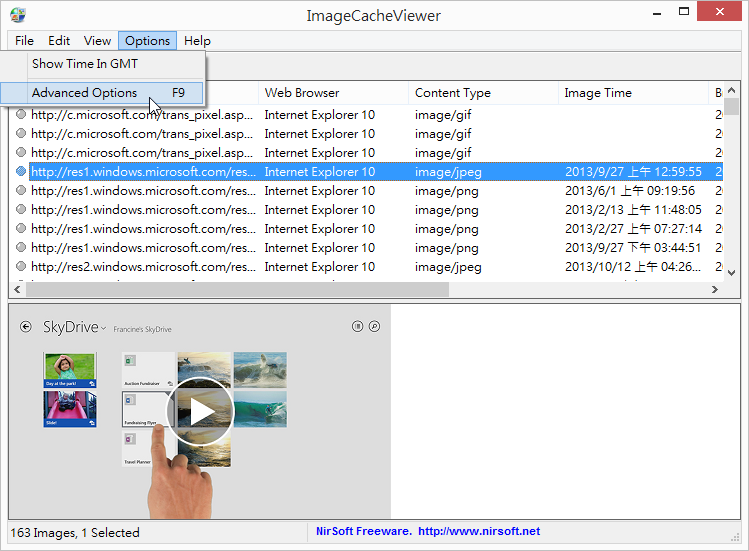Click the vertical scrollbar down arrow
749x551 pixels.
click(x=731, y=273)
